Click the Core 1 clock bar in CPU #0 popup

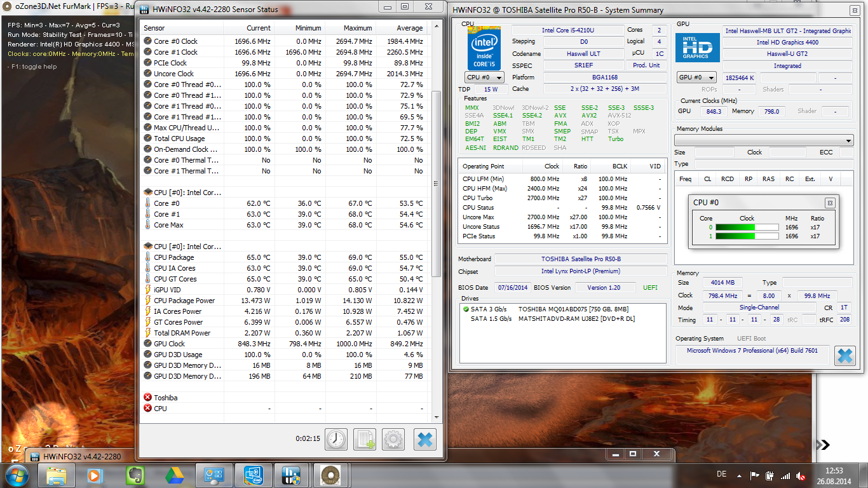pyautogui.click(x=747, y=236)
